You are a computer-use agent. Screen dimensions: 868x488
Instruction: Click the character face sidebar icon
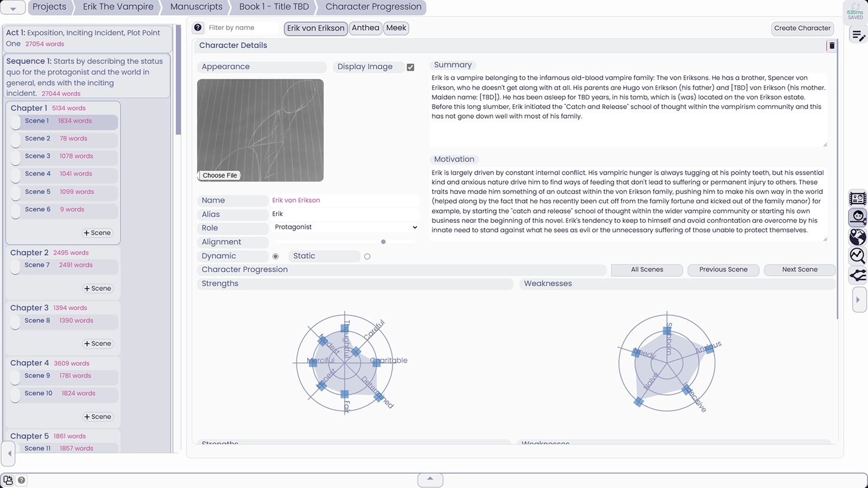click(x=857, y=217)
